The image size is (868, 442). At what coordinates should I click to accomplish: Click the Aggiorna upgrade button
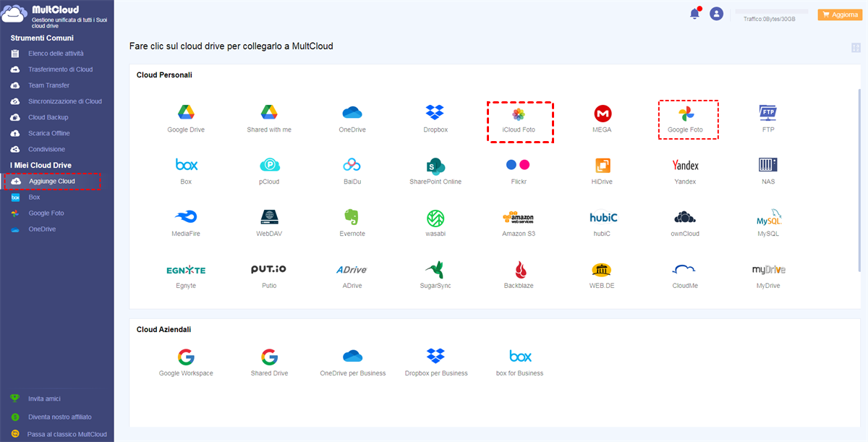(x=839, y=14)
